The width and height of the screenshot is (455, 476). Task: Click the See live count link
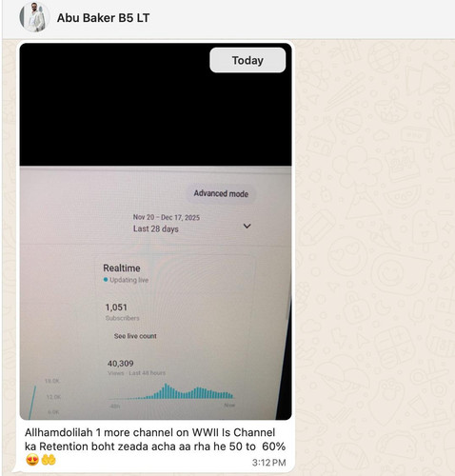click(x=135, y=336)
